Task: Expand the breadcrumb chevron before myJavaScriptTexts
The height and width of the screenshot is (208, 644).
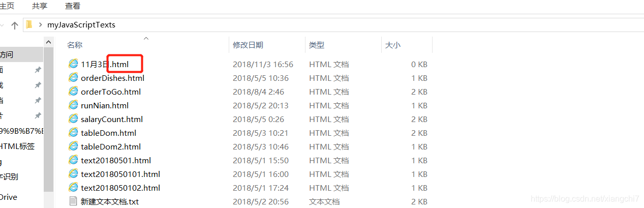Action: (x=40, y=24)
